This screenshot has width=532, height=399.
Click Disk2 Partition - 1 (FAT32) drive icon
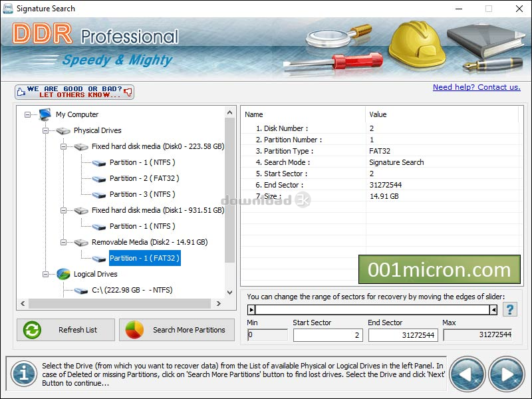point(99,259)
